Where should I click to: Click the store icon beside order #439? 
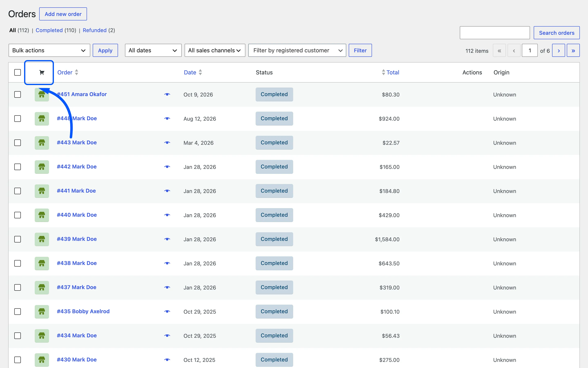coord(42,239)
